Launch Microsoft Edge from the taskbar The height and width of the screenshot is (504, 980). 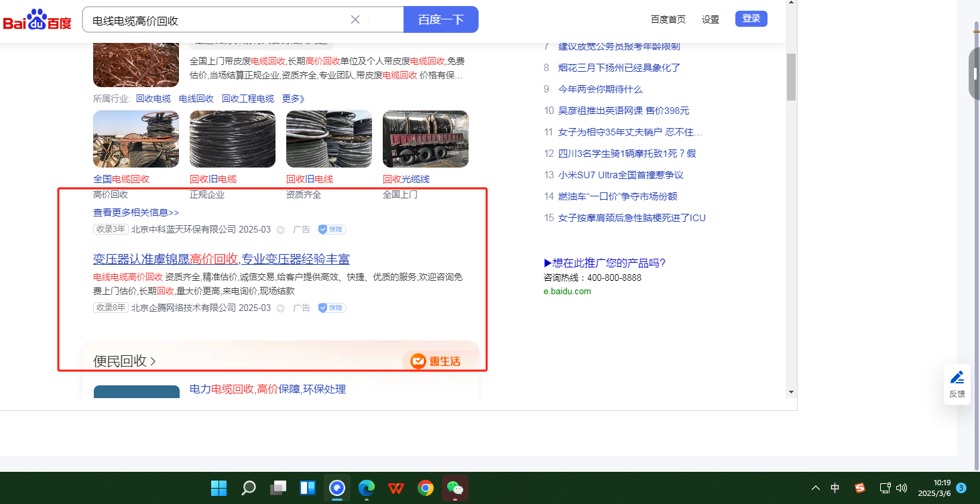coord(367,488)
